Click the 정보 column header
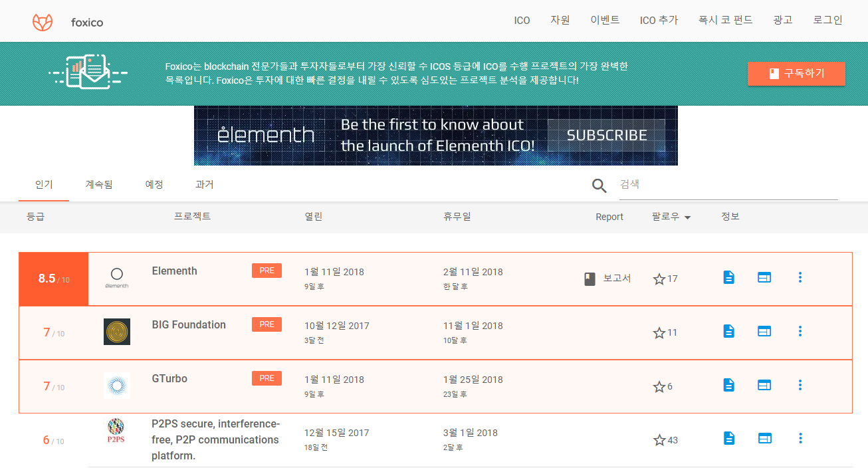Viewport: 868px width, 476px height. tap(730, 217)
